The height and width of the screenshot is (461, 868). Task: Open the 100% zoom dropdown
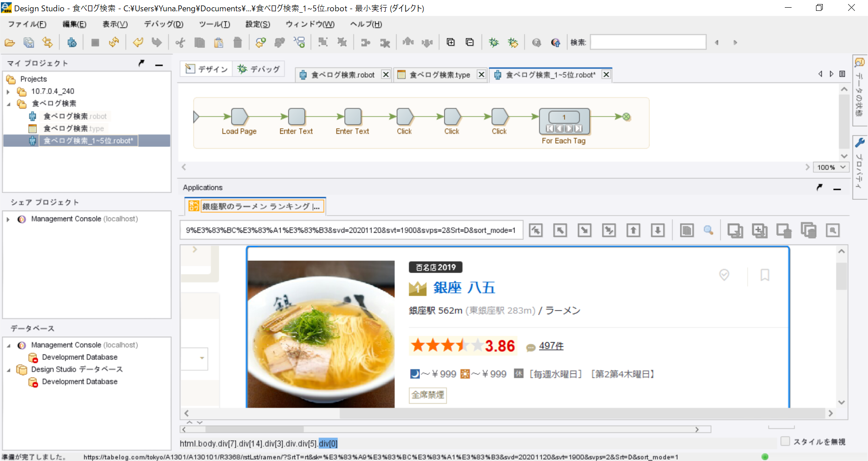831,167
